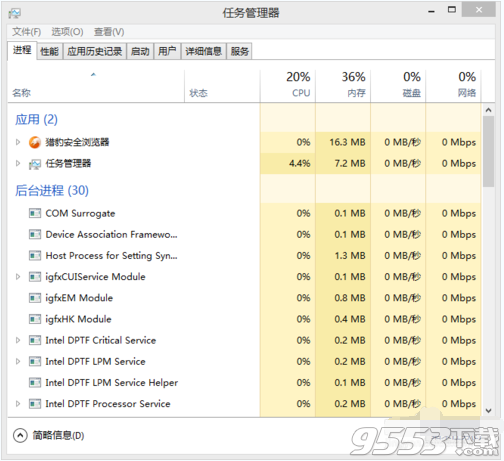Click the Host Process for Setting Sync icon
Image resolution: width=504 pixels, height=461 pixels.
pos(35,256)
